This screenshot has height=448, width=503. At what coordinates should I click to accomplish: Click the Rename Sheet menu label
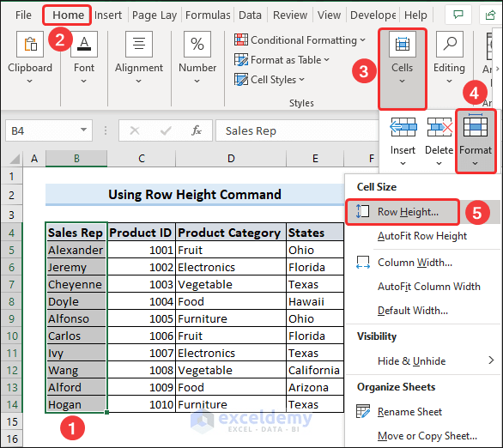pos(409,412)
